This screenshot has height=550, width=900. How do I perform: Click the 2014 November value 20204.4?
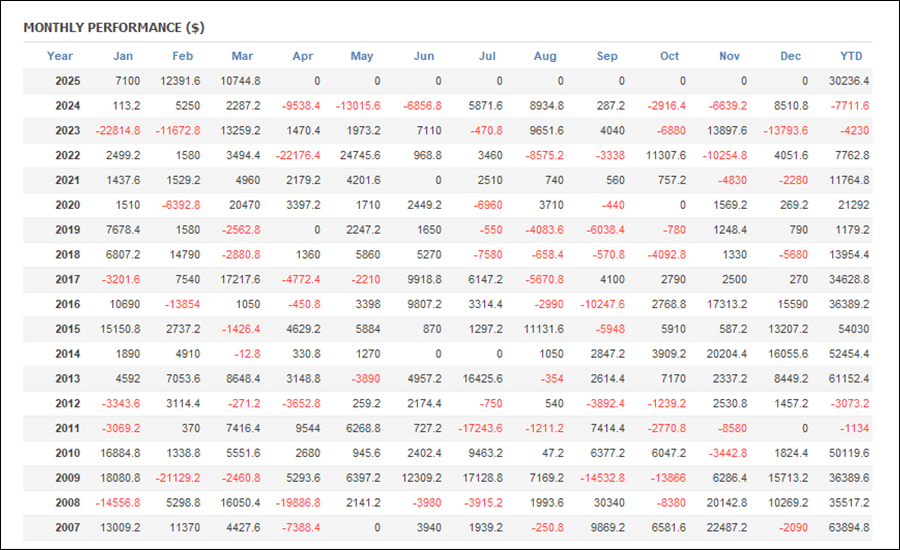pos(727,354)
